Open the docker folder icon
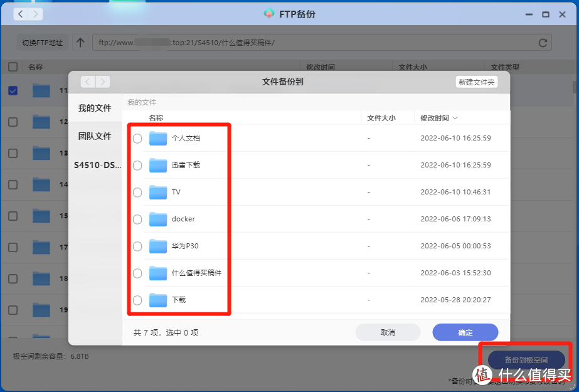Image resolution: width=579 pixels, height=392 pixels. point(158,219)
